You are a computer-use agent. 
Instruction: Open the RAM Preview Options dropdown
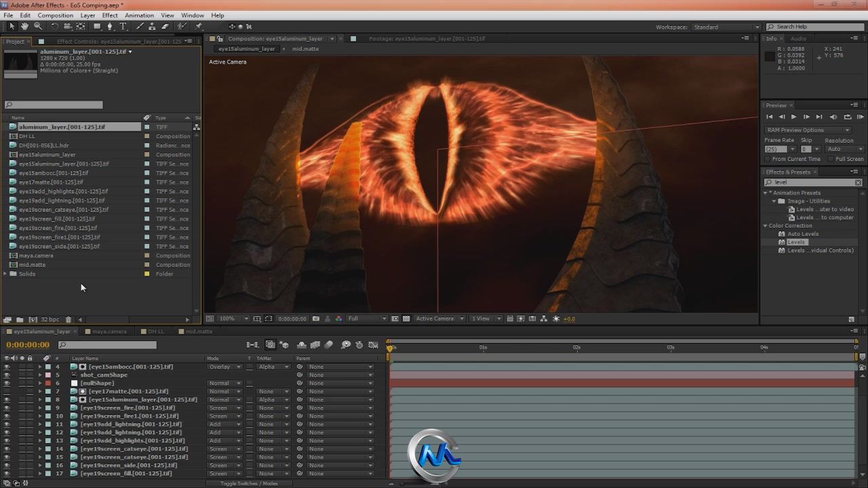[808, 130]
